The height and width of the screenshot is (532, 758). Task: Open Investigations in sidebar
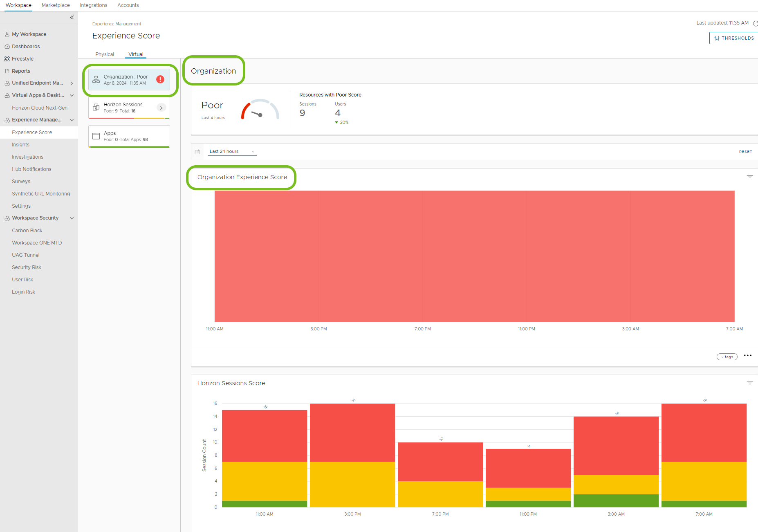tap(27, 157)
